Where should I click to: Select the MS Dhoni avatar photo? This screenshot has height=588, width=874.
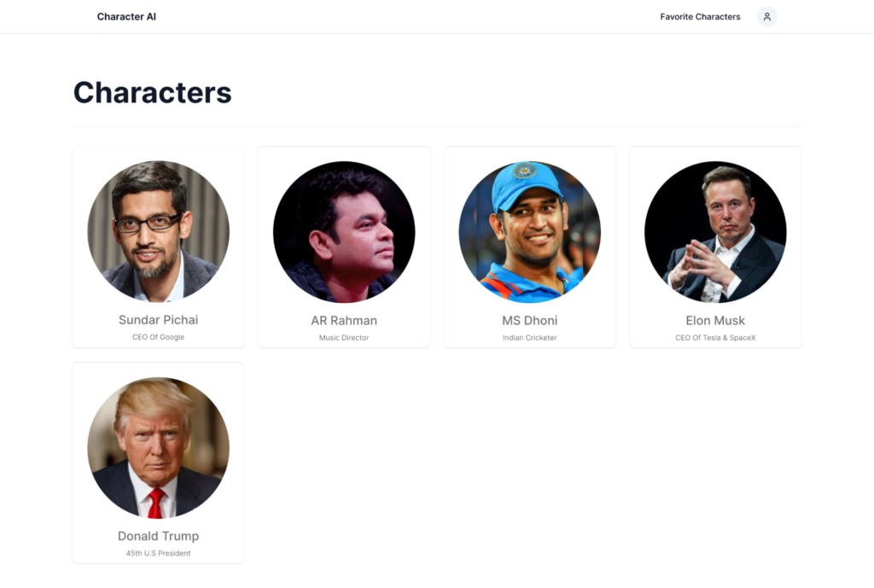(529, 232)
